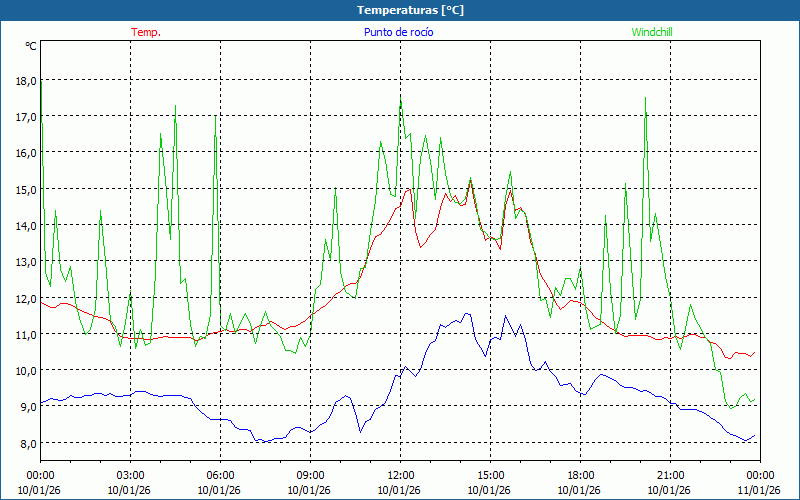
Task: Click the 8,0 y-axis value
Action: [24, 443]
